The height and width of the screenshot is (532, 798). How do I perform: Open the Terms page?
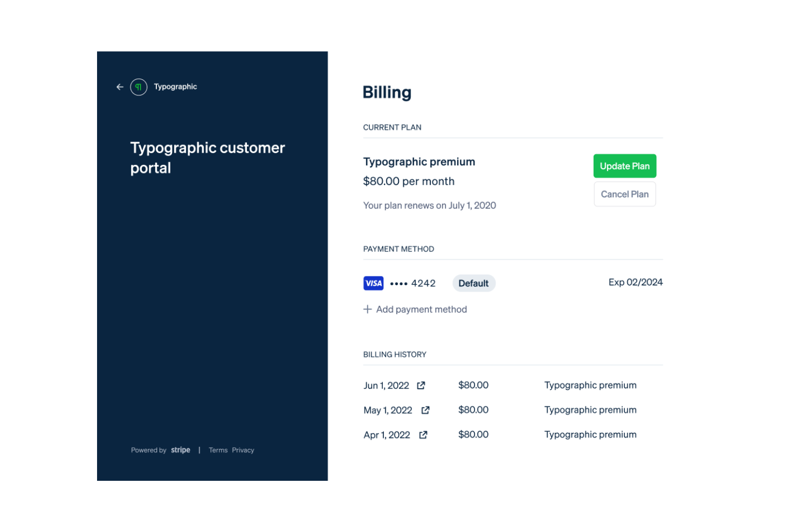[218, 450]
